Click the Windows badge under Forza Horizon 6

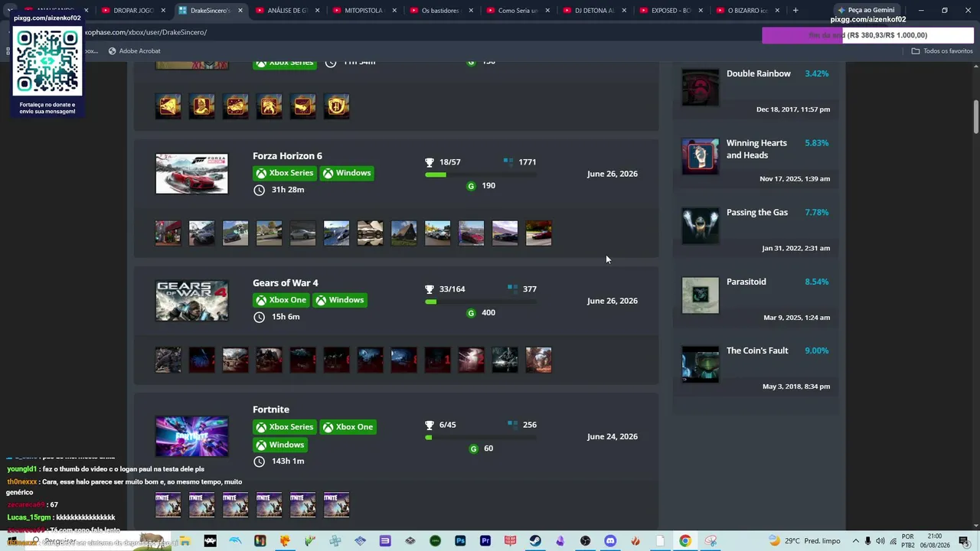[x=347, y=173]
